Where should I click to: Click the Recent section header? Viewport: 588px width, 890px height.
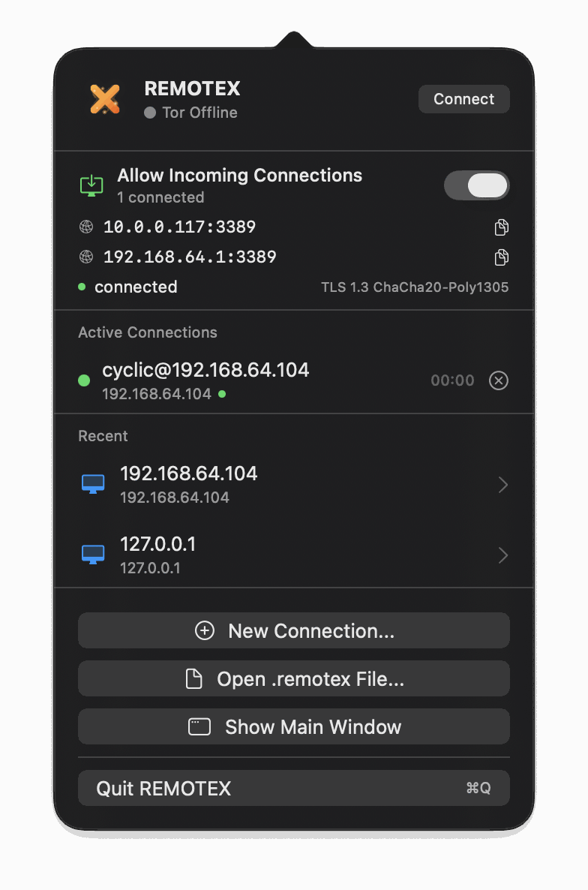click(103, 436)
